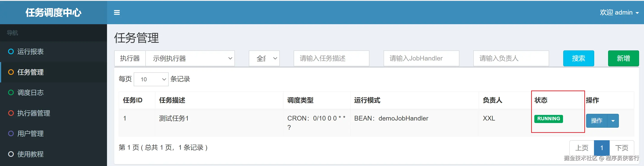Click the 请输入任务描述 input field
This screenshot has width=644, height=166.
(x=331, y=58)
